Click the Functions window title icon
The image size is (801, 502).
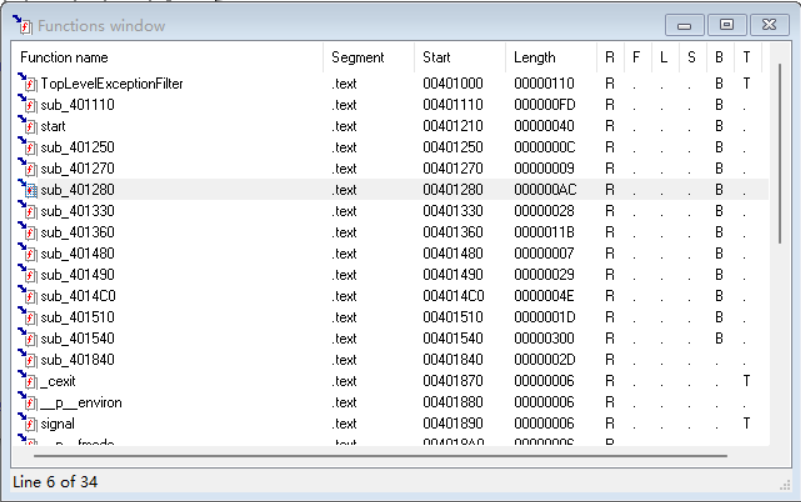(x=23, y=25)
